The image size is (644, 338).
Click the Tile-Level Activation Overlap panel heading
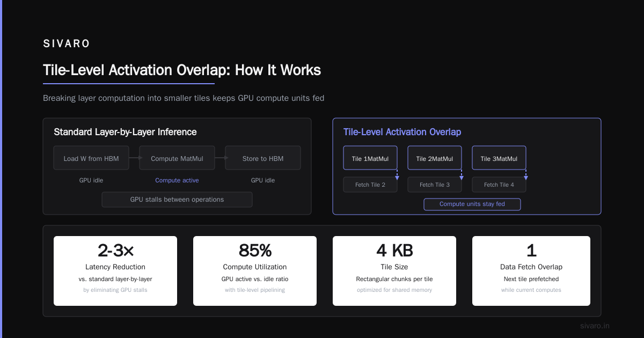click(402, 132)
